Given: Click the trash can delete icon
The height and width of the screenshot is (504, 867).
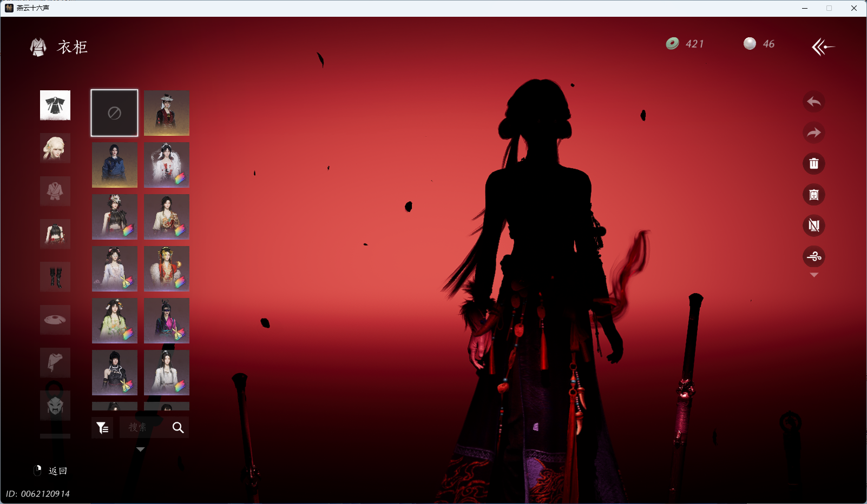Looking at the screenshot, I should click(813, 163).
